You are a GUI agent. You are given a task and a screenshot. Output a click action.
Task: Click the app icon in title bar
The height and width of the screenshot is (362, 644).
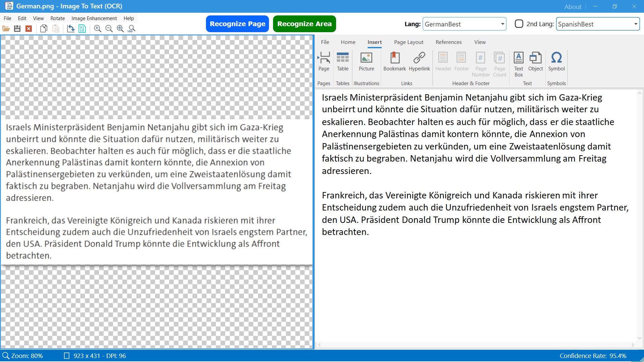(x=9, y=6)
